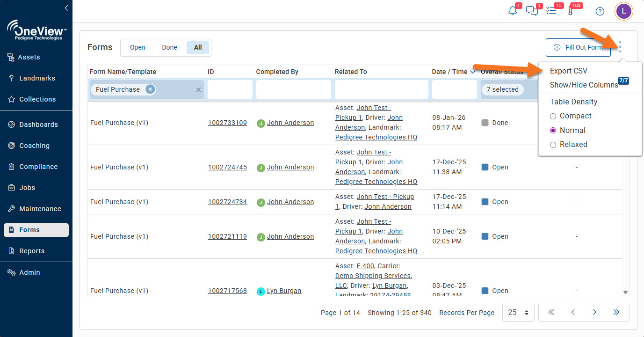Click the Related To filter input
The height and width of the screenshot is (337, 644).
[x=382, y=89]
